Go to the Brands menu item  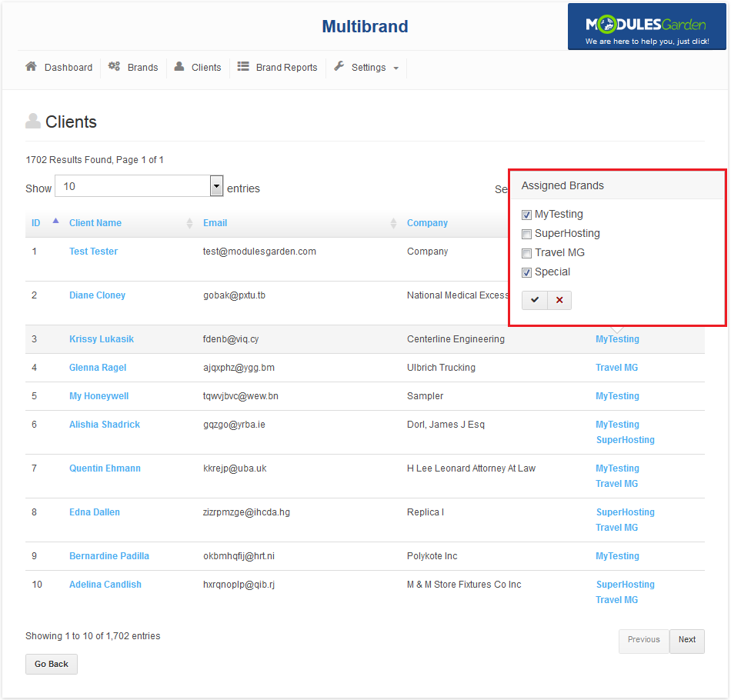click(133, 67)
